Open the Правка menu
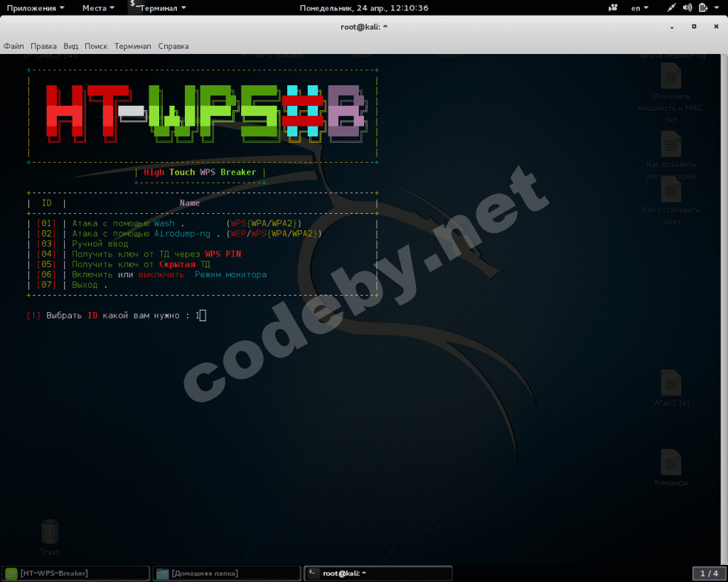The width and height of the screenshot is (728, 582). [x=43, y=46]
